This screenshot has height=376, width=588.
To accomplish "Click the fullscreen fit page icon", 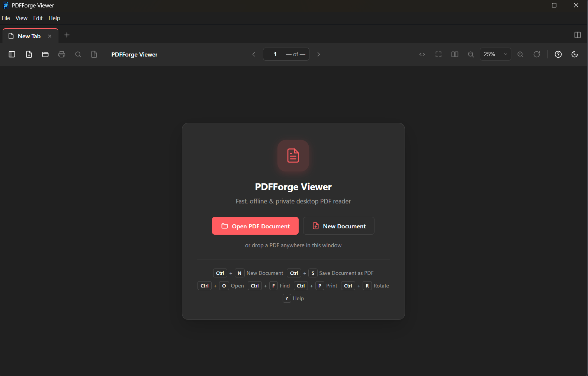I will 438,54.
